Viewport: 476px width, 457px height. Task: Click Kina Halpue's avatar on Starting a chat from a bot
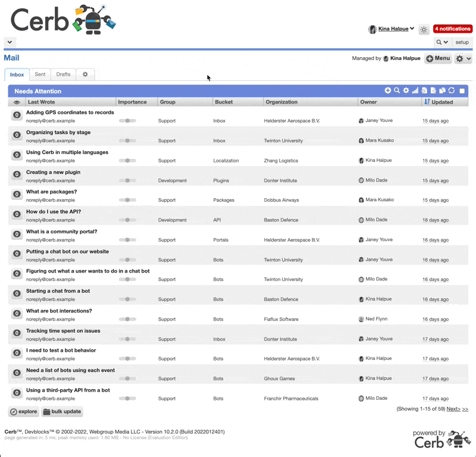pos(361,299)
